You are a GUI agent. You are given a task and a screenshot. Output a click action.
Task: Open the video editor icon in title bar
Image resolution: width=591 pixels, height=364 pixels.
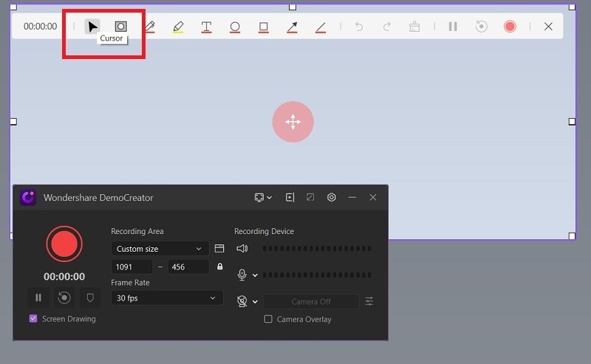[290, 197]
